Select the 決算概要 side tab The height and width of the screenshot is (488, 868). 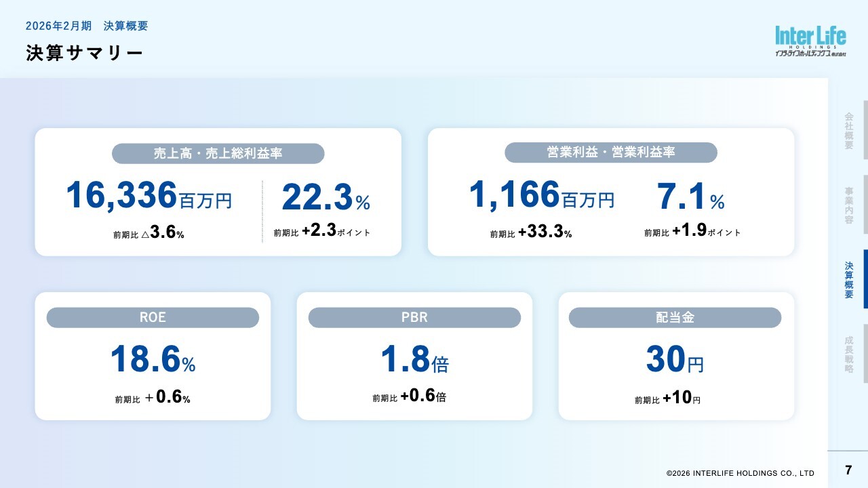click(849, 279)
